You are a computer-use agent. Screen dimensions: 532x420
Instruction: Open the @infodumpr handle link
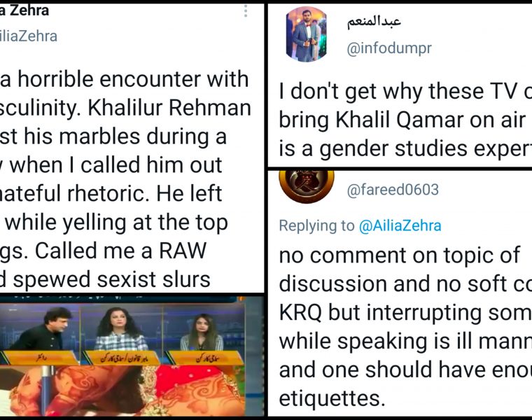389,48
